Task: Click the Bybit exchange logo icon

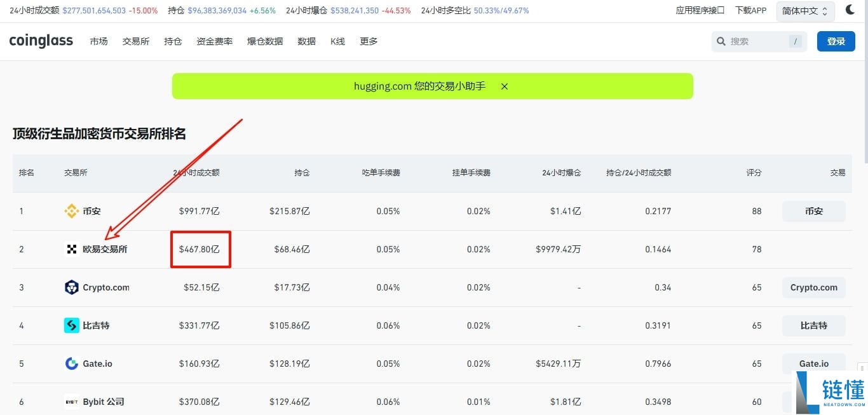Action: click(x=72, y=402)
